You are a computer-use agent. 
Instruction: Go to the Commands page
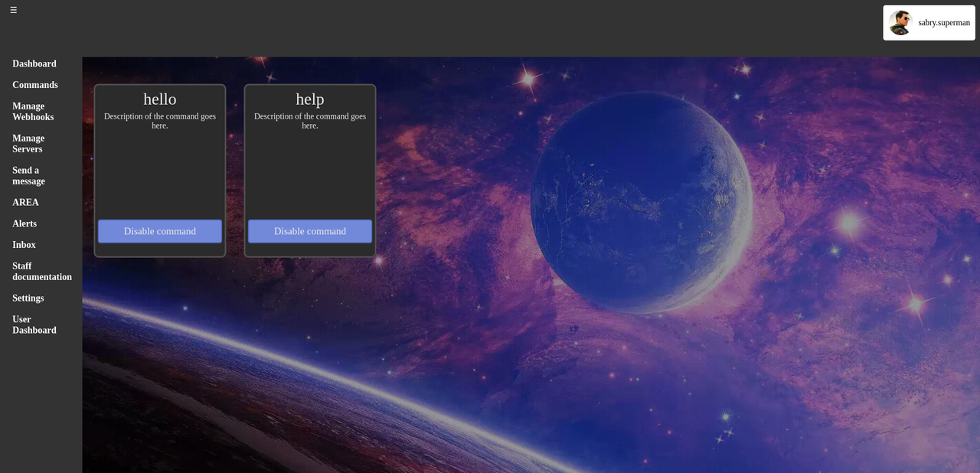click(x=35, y=85)
